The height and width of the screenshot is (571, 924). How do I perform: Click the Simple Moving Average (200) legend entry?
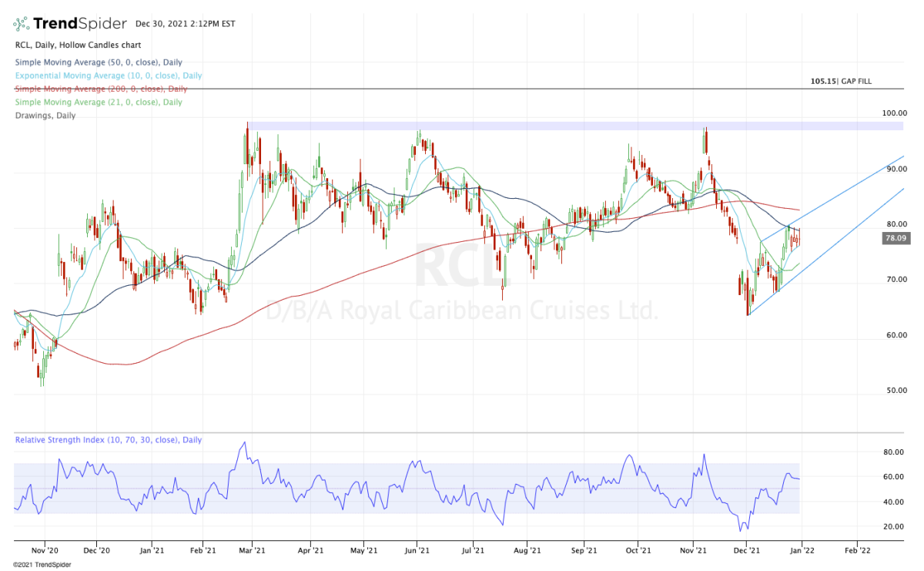click(x=101, y=89)
